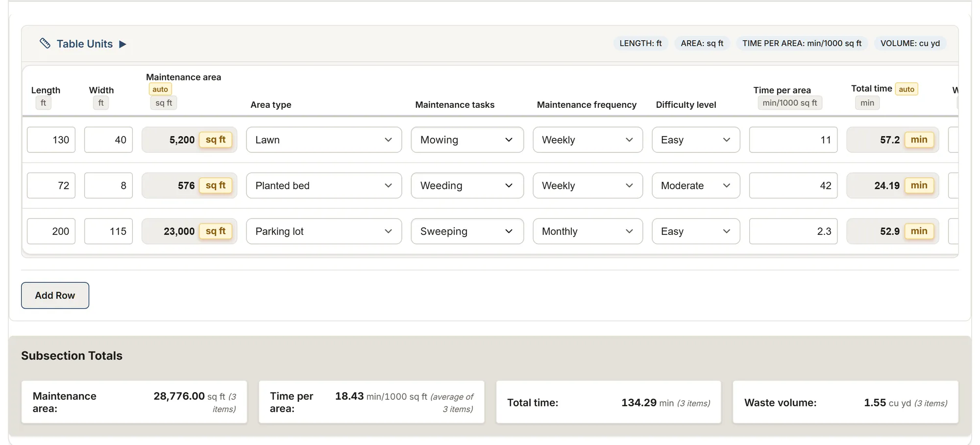The height and width of the screenshot is (445, 980).
Task: Click the 52.9 min total time cell
Action: (893, 231)
